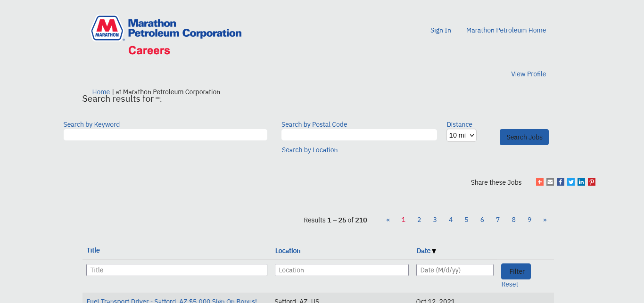Open the Distance dropdown

(461, 135)
